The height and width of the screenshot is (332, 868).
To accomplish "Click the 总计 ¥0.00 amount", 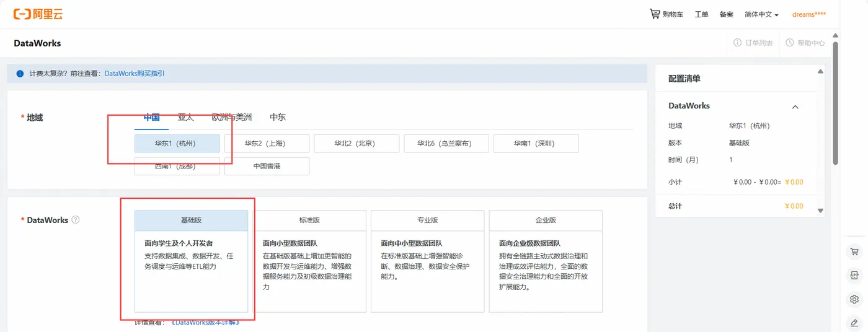I will tap(794, 206).
